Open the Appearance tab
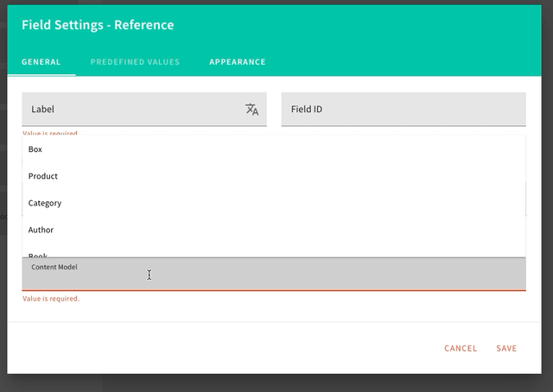This screenshot has height=392, width=553. point(238,62)
